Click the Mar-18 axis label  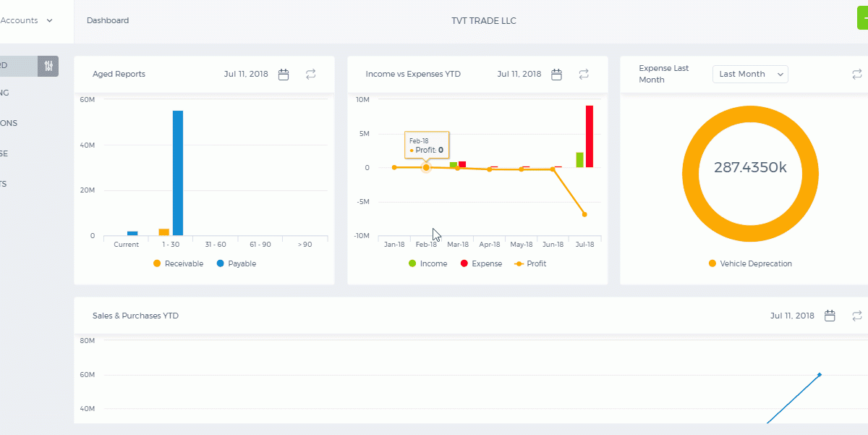tap(458, 245)
